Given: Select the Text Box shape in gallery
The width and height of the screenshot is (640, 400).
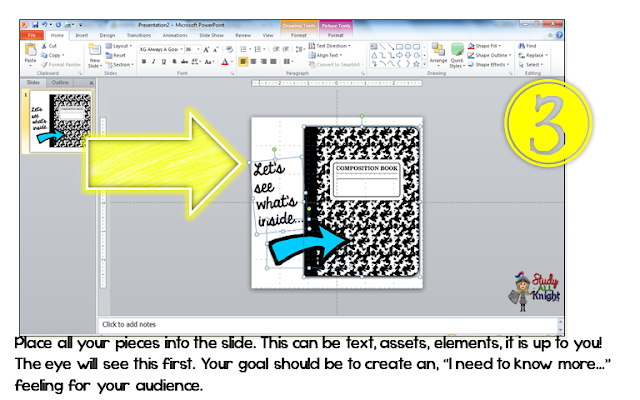Looking at the screenshot, I should 374,47.
